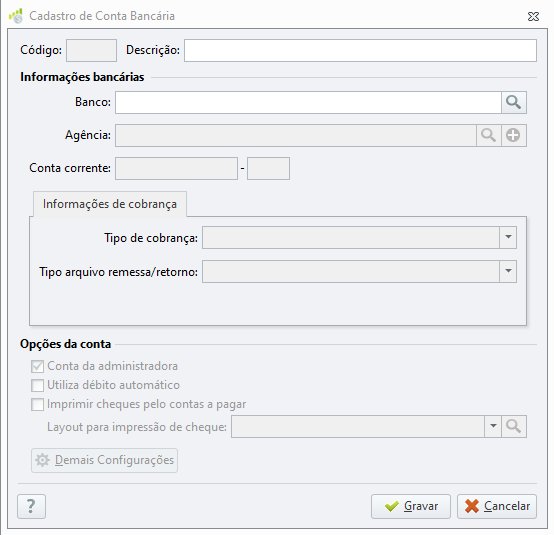Click the Conta corrente number field
Viewport: 554px width, 535px height.
click(x=176, y=169)
